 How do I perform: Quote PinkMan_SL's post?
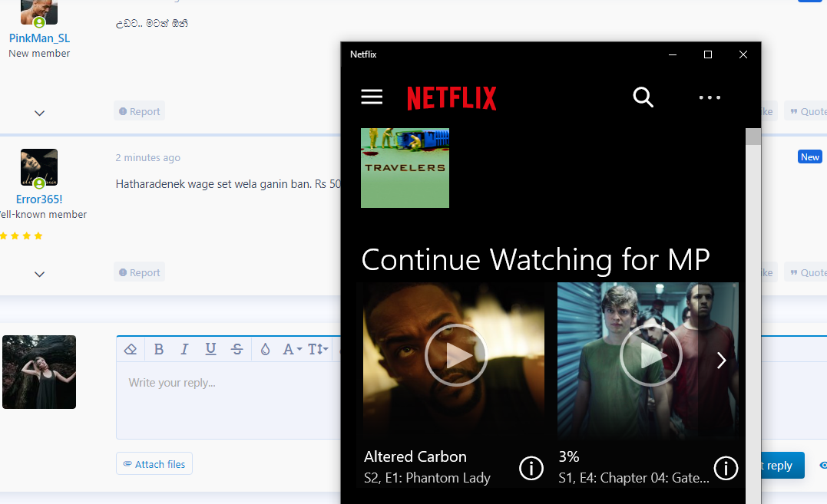click(808, 112)
